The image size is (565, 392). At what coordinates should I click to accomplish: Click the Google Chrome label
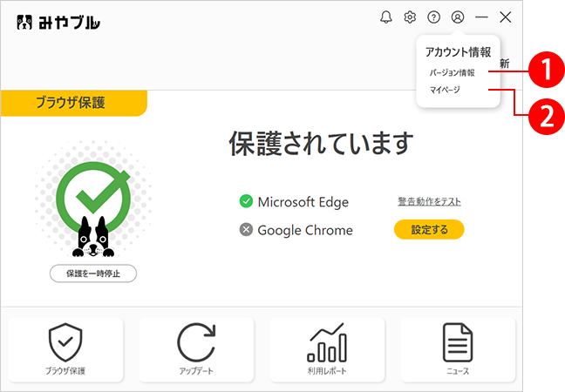[305, 230]
